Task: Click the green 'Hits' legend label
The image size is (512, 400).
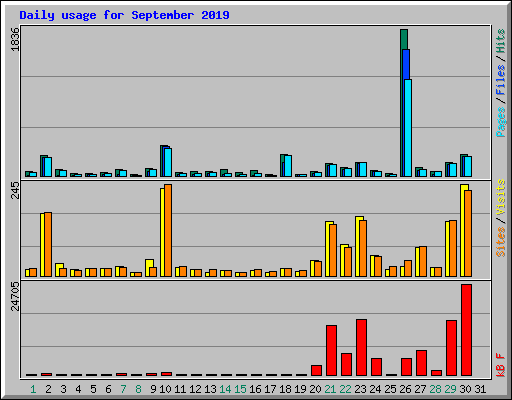Action: [x=500, y=41]
